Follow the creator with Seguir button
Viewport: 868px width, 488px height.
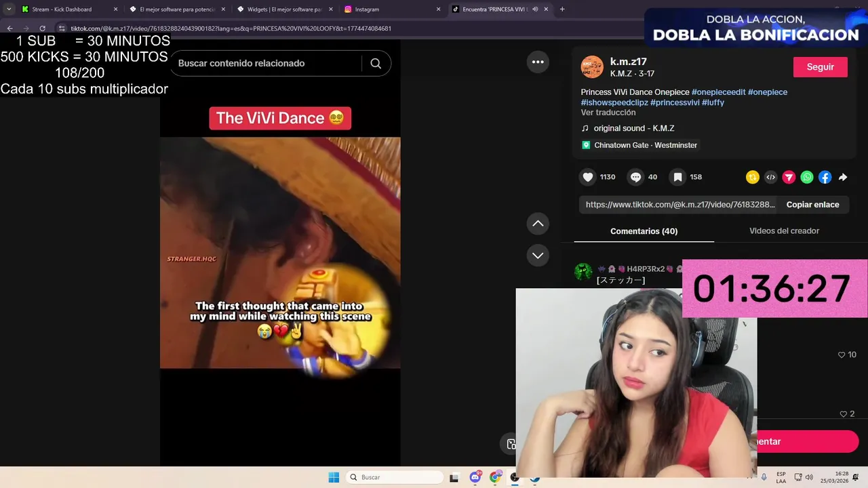[x=820, y=67]
